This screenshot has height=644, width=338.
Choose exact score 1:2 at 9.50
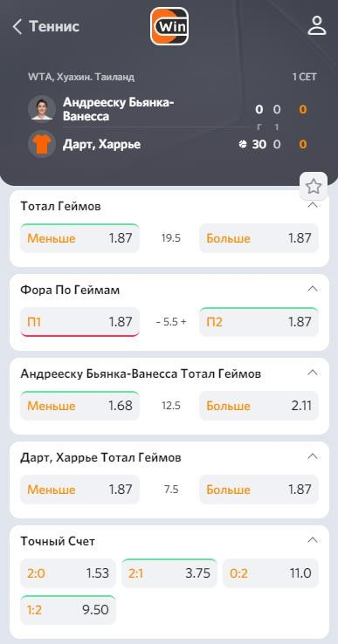68,610
